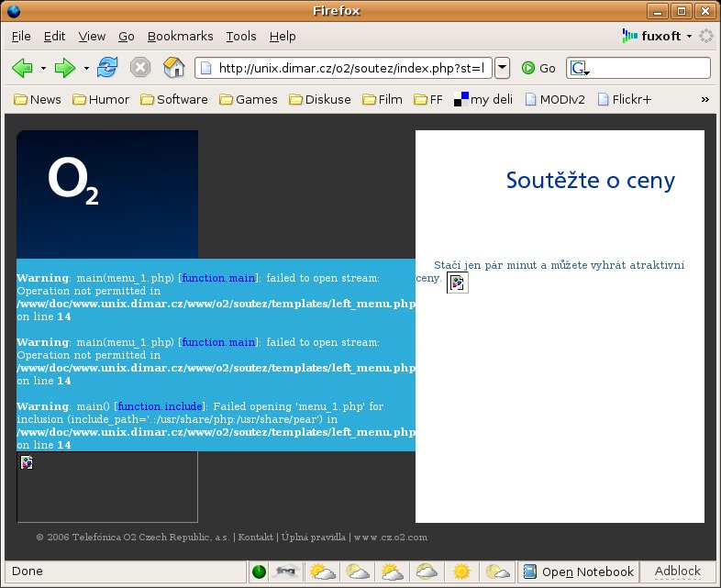Click the loading throbber icon
Image resolution: width=721 pixels, height=588 pixels.
(x=705, y=36)
